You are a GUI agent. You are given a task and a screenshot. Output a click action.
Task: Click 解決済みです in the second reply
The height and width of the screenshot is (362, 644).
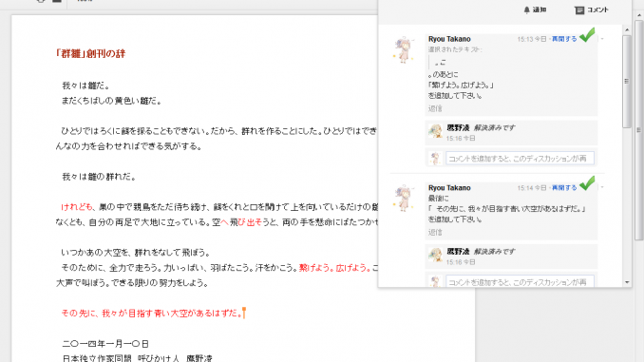click(x=494, y=252)
